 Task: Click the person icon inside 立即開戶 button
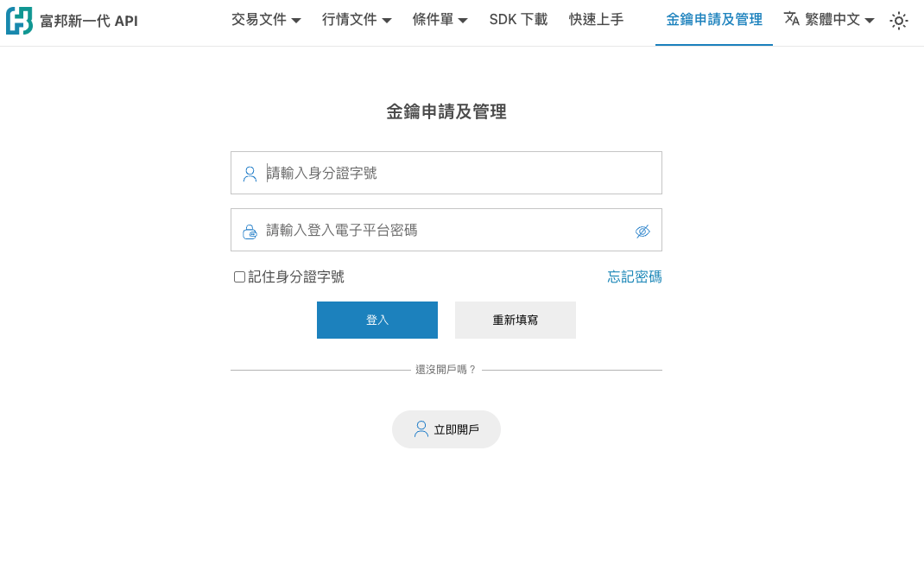pos(421,429)
